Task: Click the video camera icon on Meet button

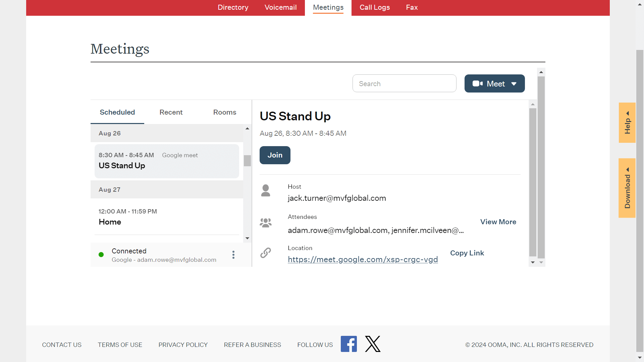Action: (477, 83)
